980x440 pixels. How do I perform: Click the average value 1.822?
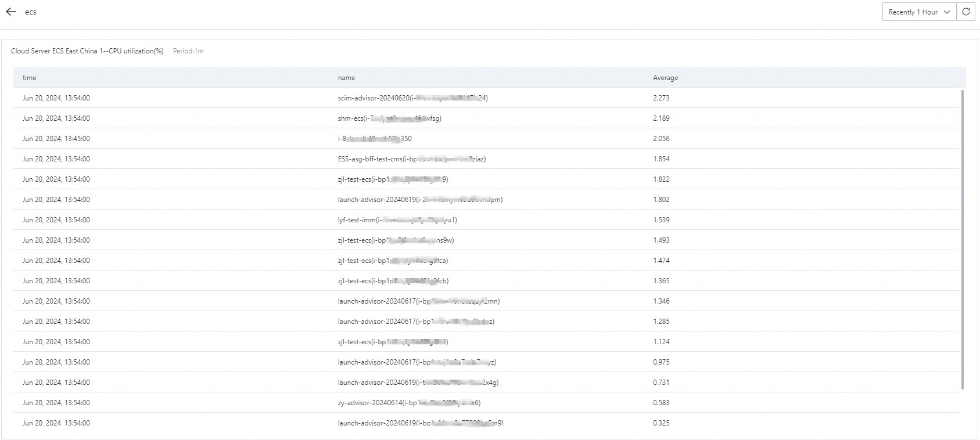point(661,179)
